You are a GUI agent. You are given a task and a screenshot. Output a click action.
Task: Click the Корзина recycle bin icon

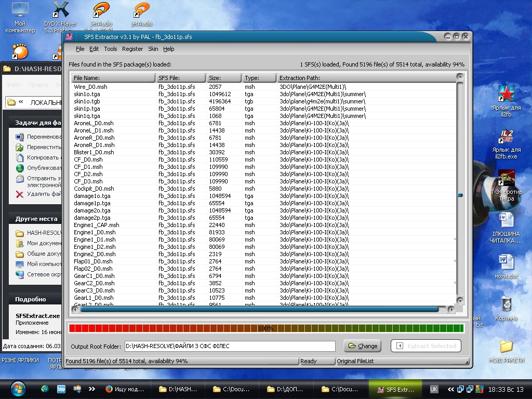[x=506, y=304]
